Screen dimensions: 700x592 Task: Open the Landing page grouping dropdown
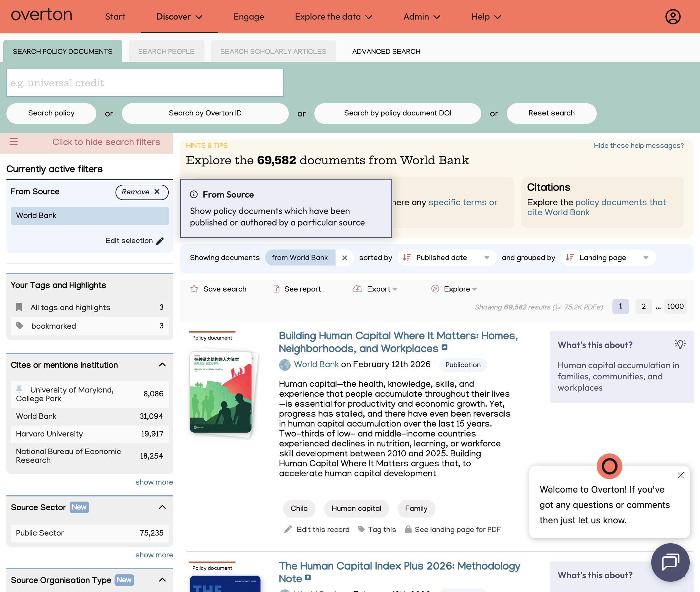pos(608,258)
